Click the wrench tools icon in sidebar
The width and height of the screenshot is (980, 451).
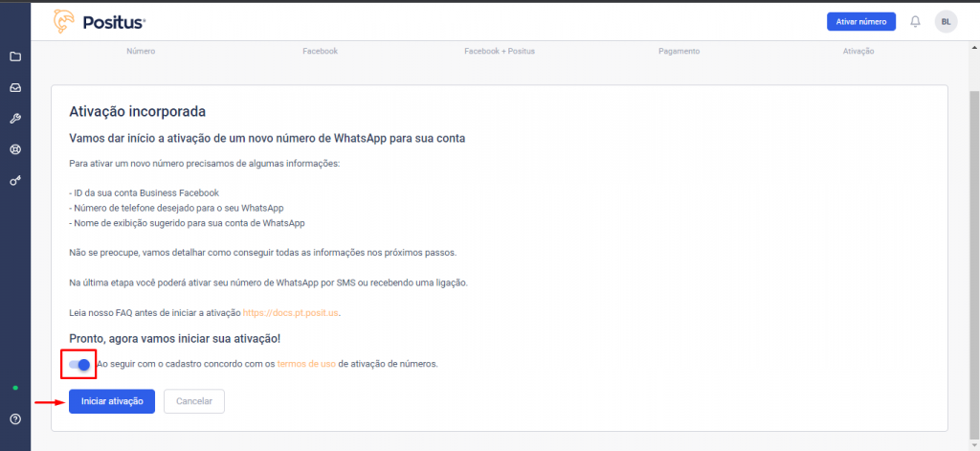pyautogui.click(x=15, y=119)
